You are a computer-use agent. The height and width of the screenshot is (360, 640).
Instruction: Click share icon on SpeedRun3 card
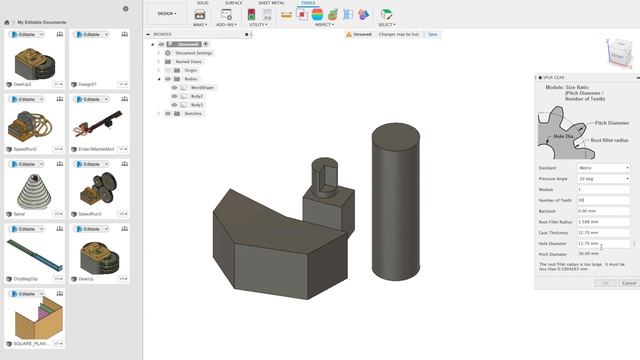click(124, 164)
